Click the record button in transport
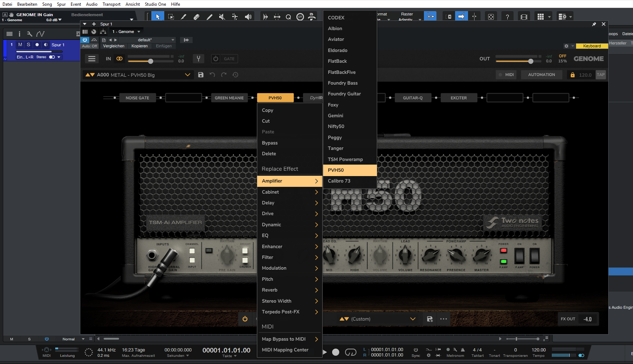 click(336, 353)
